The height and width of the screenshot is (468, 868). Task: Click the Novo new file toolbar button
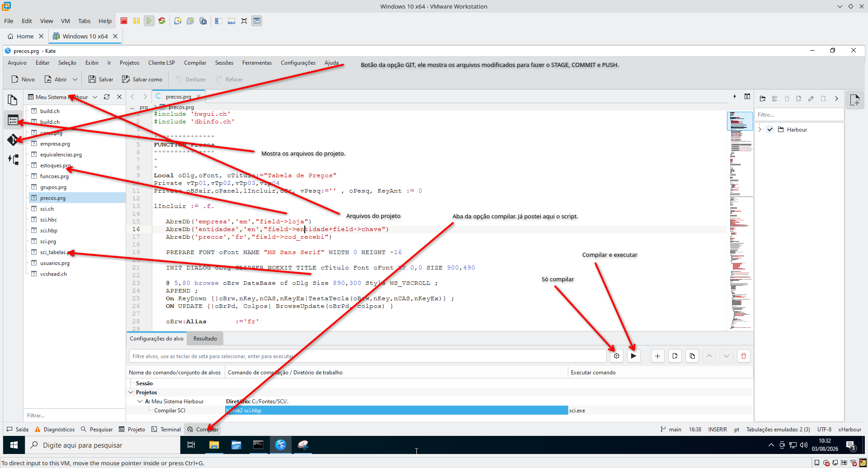[23, 79]
